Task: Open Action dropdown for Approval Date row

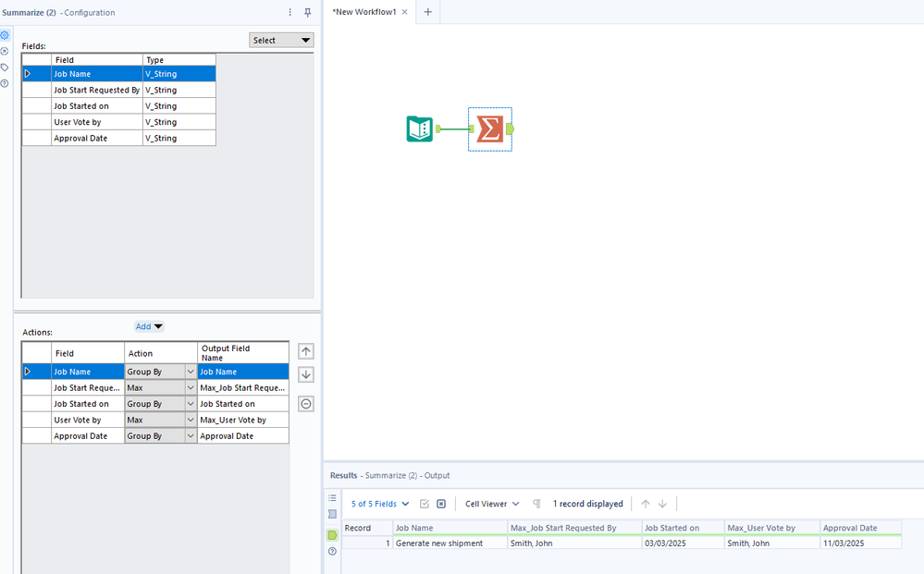Action: tap(191, 436)
